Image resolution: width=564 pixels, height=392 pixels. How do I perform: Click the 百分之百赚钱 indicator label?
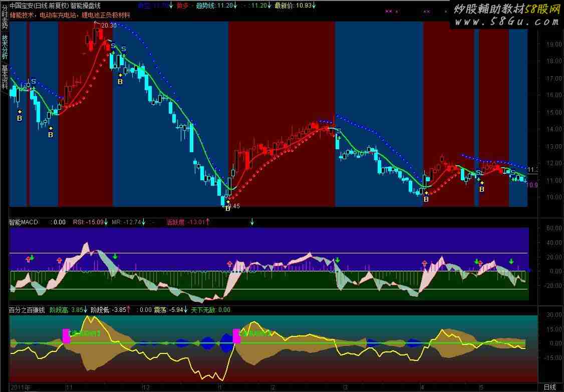[x=27, y=310]
